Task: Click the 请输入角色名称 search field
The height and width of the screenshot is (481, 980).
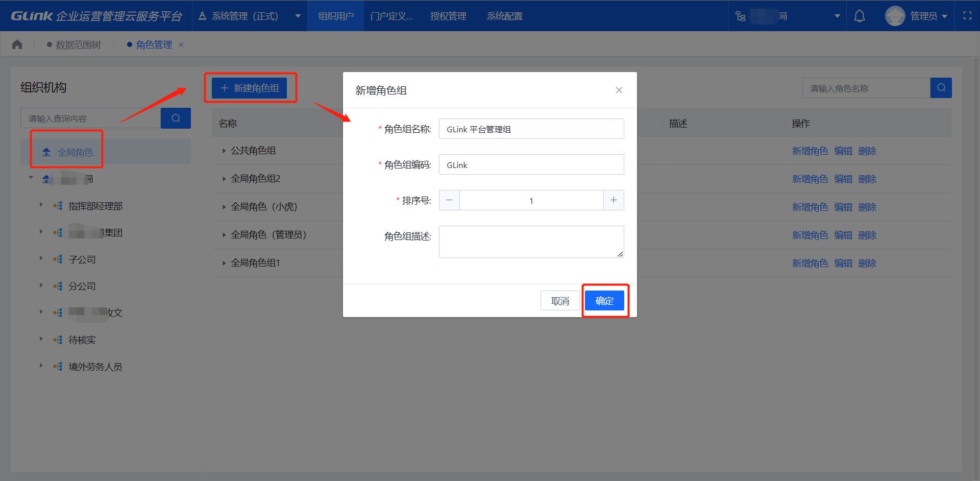Action: tap(866, 88)
